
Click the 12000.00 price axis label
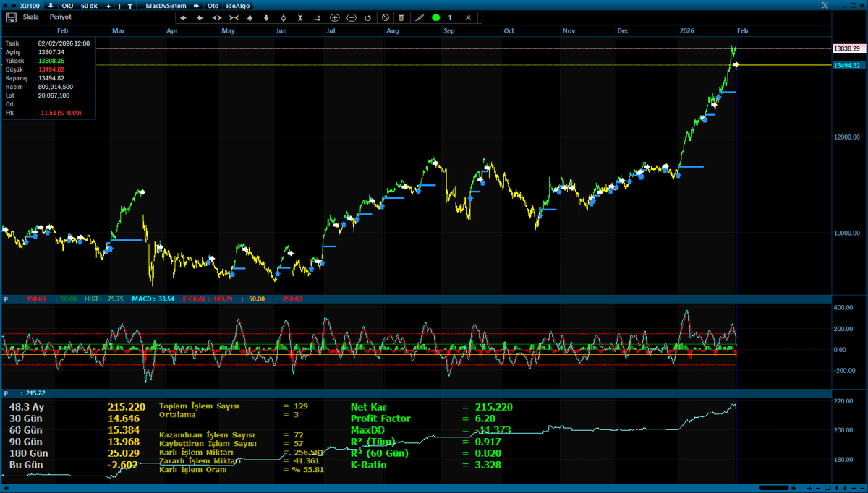point(846,137)
